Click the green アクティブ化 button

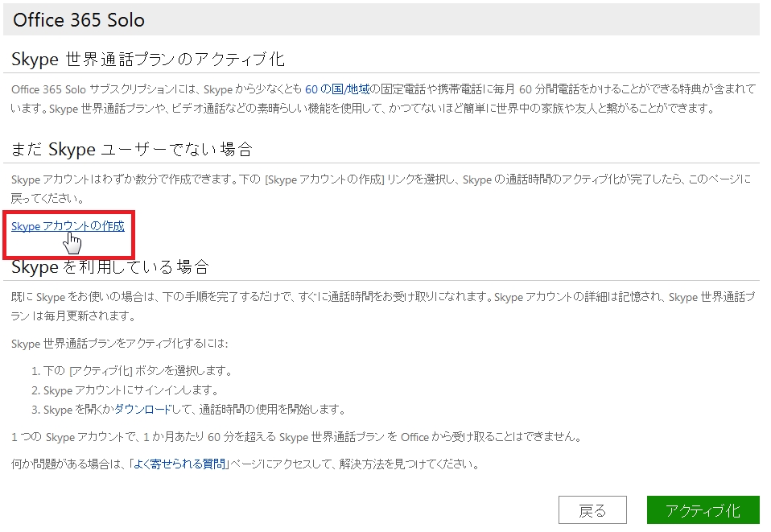tap(703, 510)
